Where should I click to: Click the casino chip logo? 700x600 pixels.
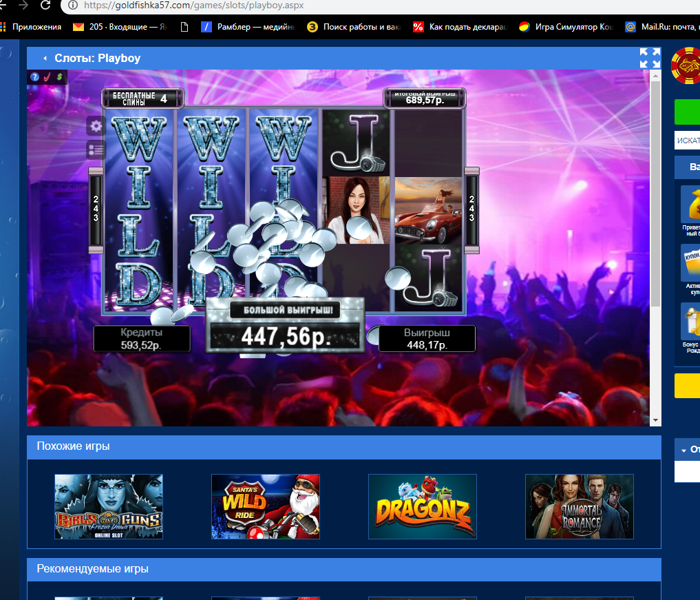[x=685, y=66]
